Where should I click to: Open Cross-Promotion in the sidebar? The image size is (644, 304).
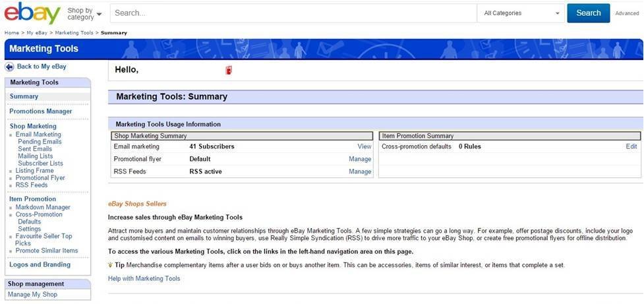[x=39, y=214]
